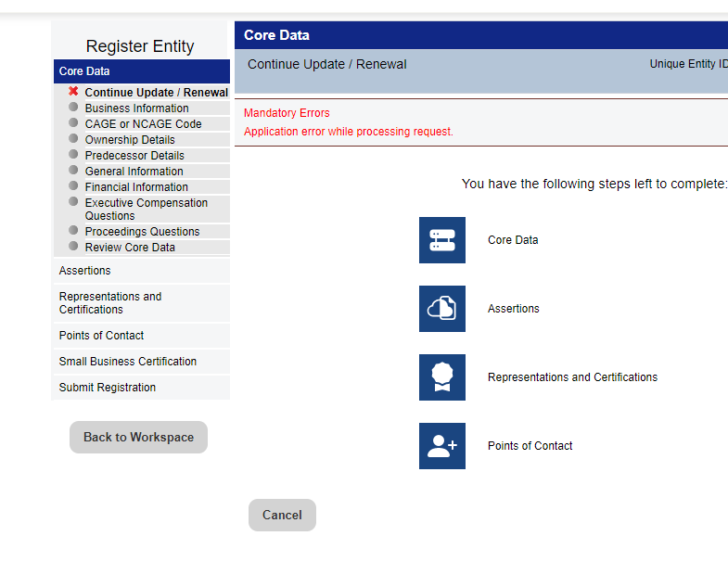The width and height of the screenshot is (728, 574).
Task: Click the Mandatory Errors heading
Action: [x=287, y=113]
